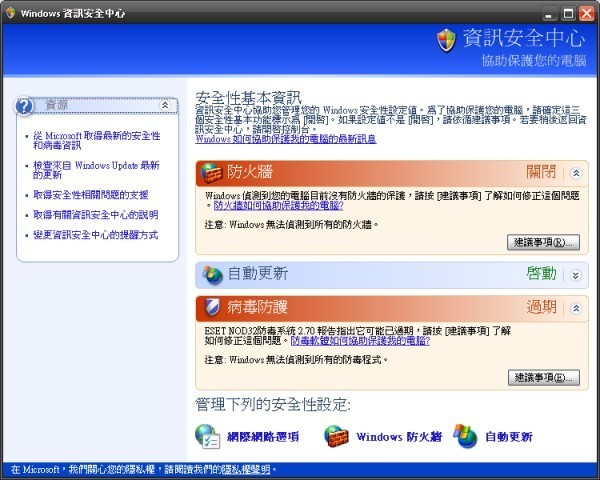Close the Security Center window
The width and height of the screenshot is (600, 480).
pyautogui.click(x=587, y=13)
